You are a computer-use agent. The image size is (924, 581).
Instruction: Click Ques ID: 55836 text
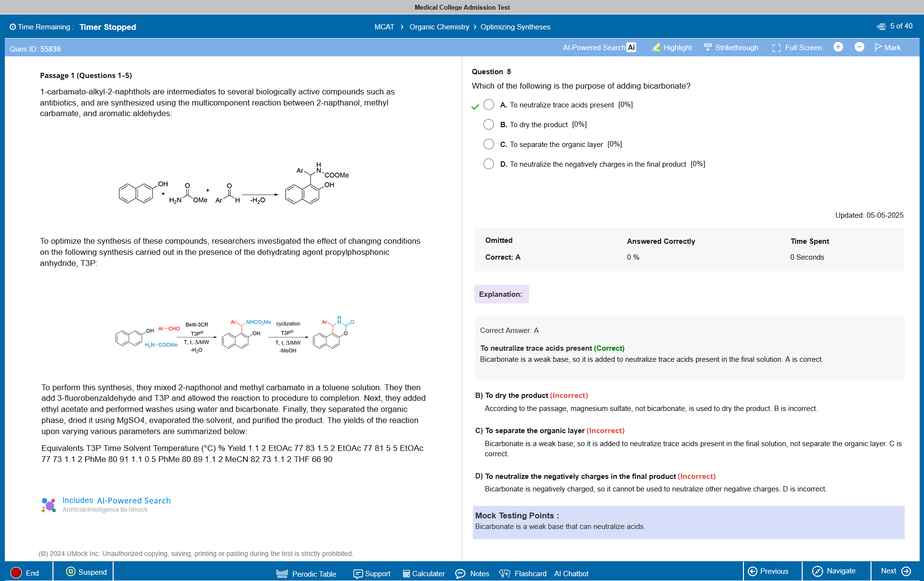click(x=35, y=49)
